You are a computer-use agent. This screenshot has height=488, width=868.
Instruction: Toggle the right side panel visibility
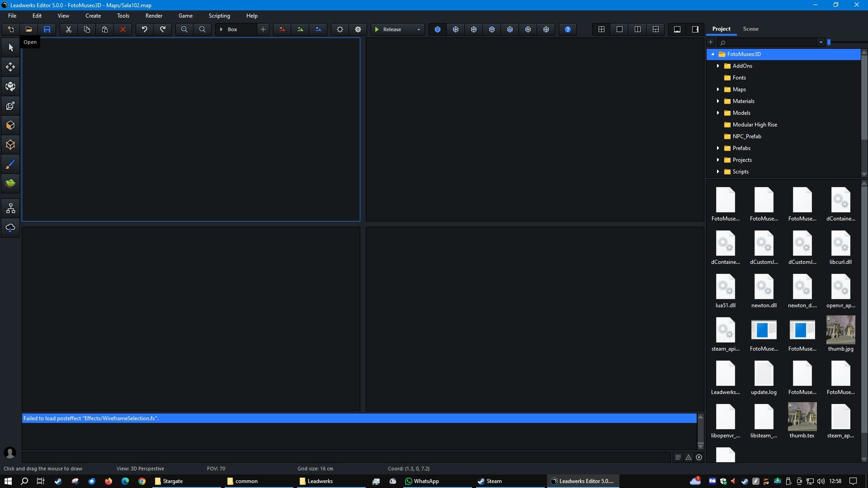pos(695,29)
